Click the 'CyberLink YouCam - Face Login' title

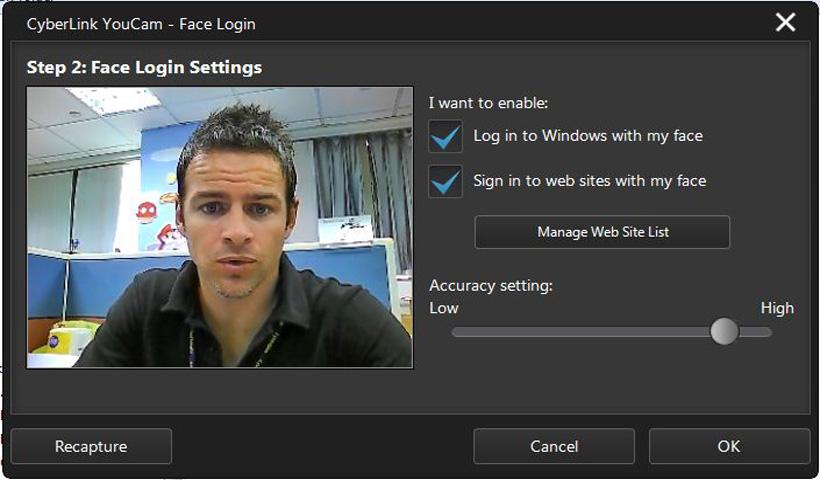141,24
